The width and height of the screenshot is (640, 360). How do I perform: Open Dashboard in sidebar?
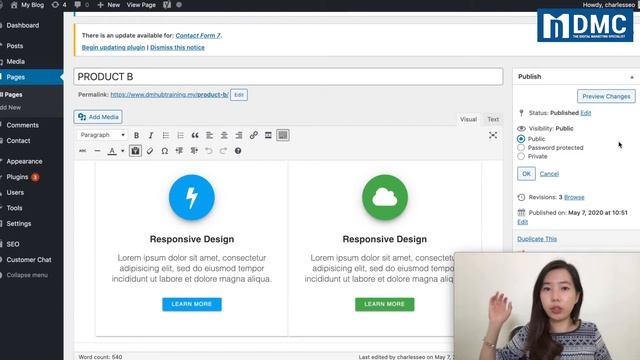pyautogui.click(x=23, y=25)
